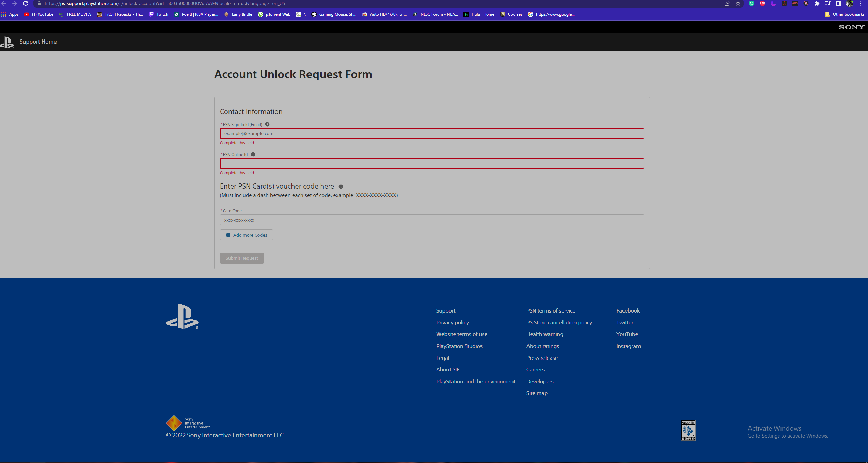Open the Site map link

[537, 393]
